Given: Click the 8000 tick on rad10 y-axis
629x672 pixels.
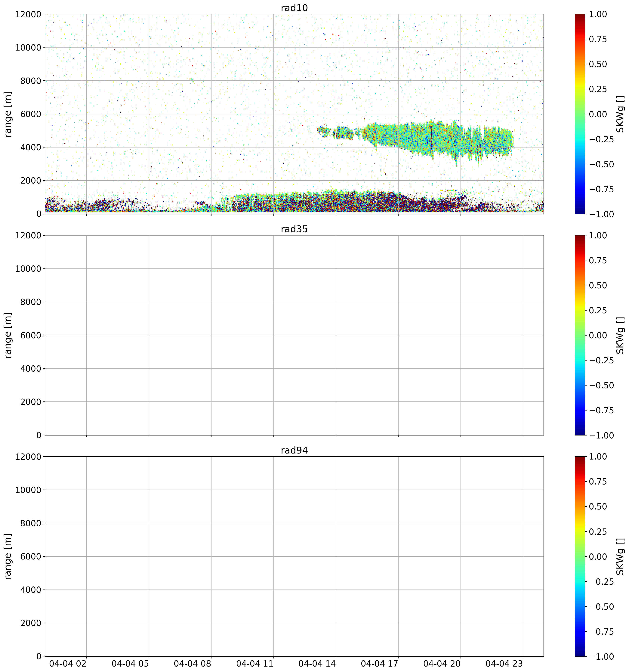Looking at the screenshot, I should coord(31,81).
